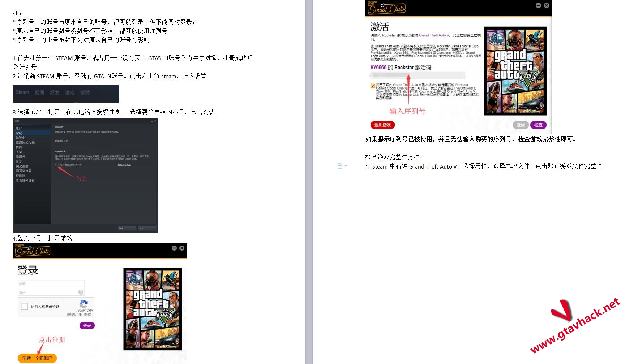Select 音乐 in Steam settings sidebar
621x364 pixels.
[33, 161]
